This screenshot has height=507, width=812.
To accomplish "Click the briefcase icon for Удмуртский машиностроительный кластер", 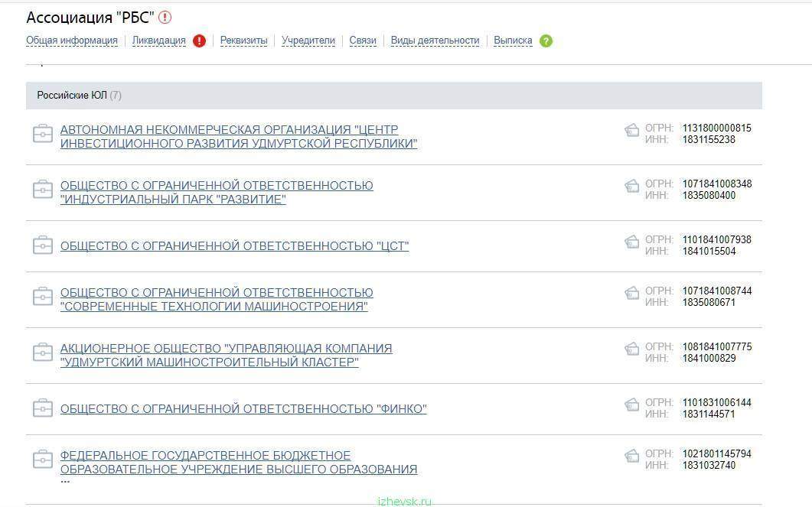I will click(x=42, y=353).
